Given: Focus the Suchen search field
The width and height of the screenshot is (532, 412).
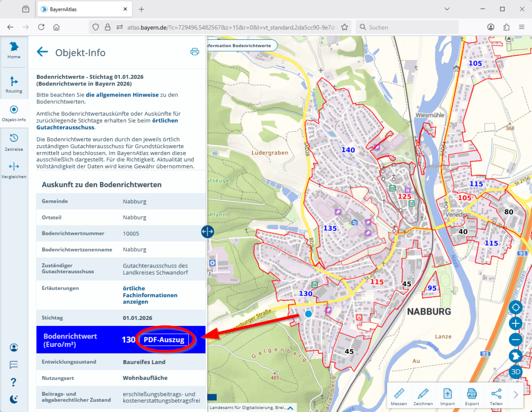Looking at the screenshot, I should point(407,28).
